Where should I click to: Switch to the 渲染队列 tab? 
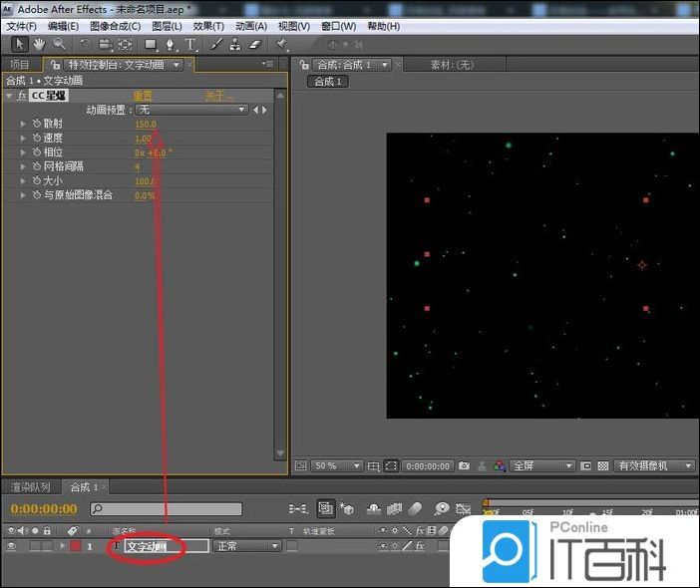(x=30, y=487)
